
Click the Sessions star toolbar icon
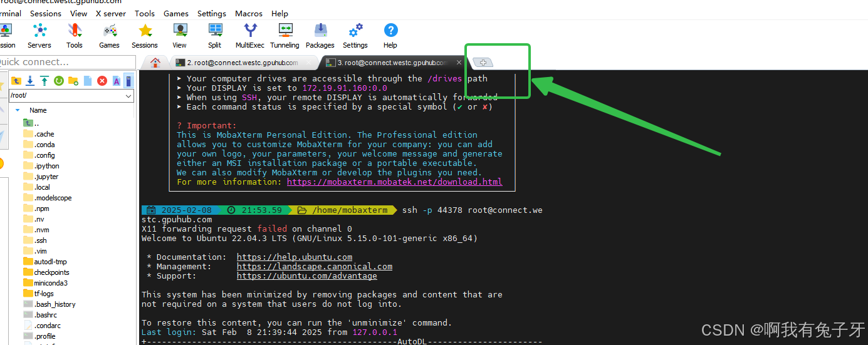(145, 36)
